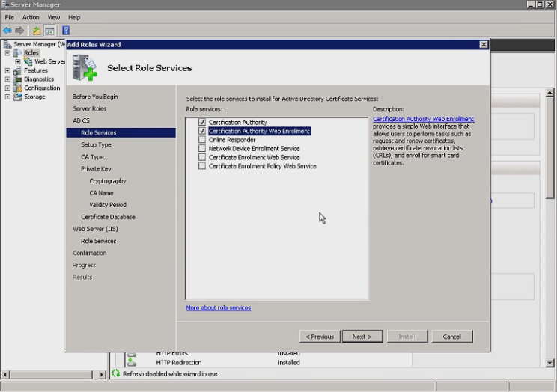This screenshot has width=557, height=392.
Task: Select the Configuration tree icon
Action: point(17,88)
